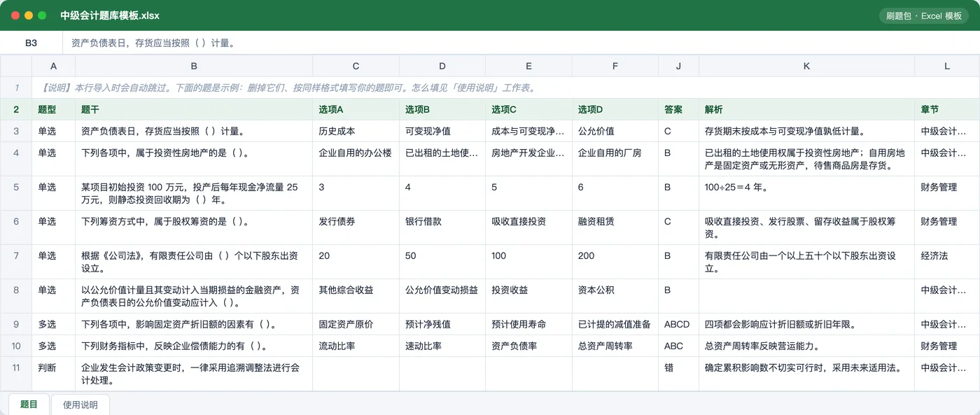Click the 刷题包 · Excel 模板 badge

point(924,15)
